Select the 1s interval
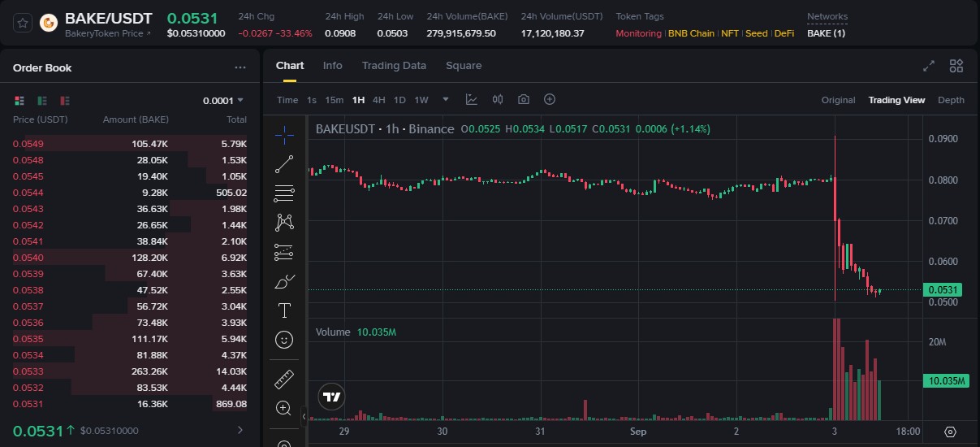This screenshot has width=980, height=447. click(x=312, y=100)
